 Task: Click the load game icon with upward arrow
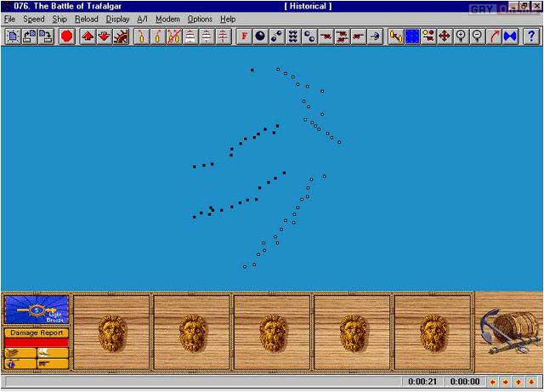point(29,36)
